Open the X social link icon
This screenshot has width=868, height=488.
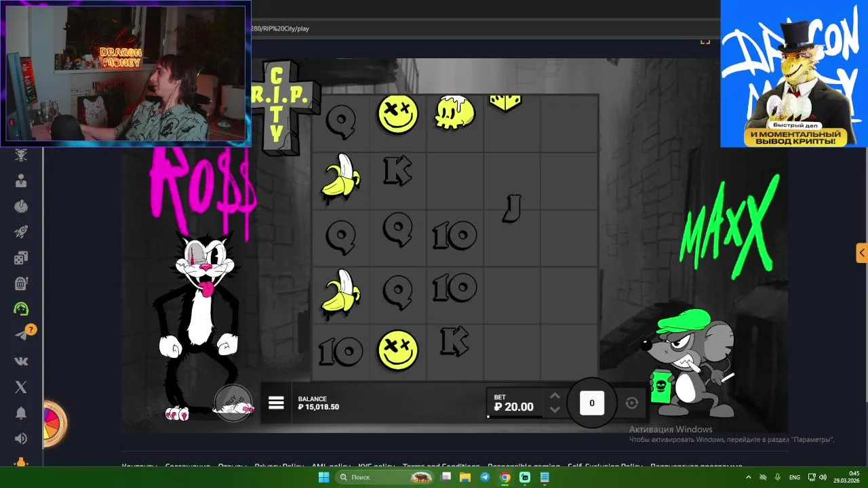click(x=21, y=387)
